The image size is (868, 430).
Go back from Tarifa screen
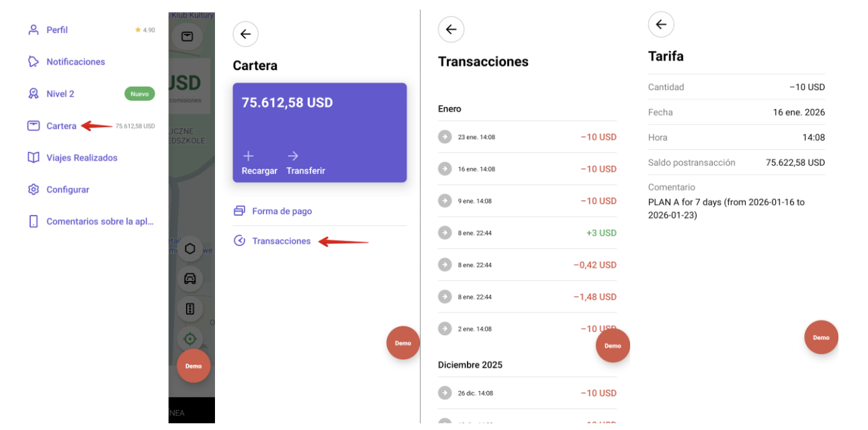coord(661,25)
